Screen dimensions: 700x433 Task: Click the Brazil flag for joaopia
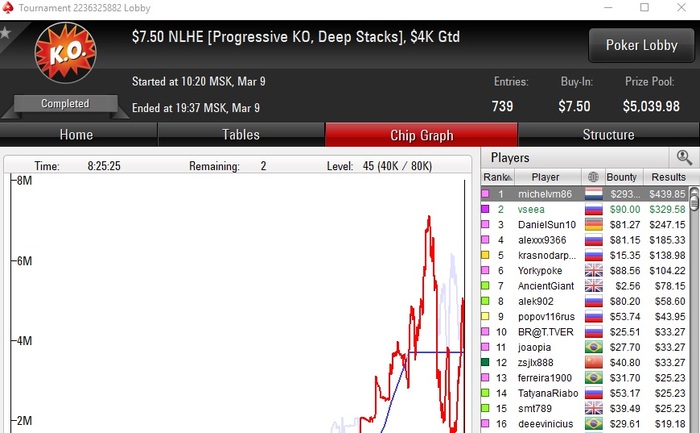pos(594,347)
